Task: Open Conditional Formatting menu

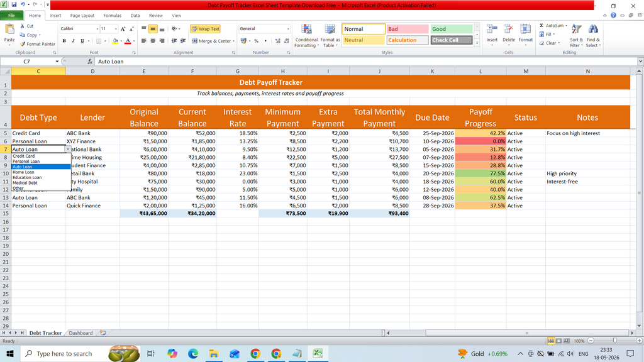Action: click(306, 36)
